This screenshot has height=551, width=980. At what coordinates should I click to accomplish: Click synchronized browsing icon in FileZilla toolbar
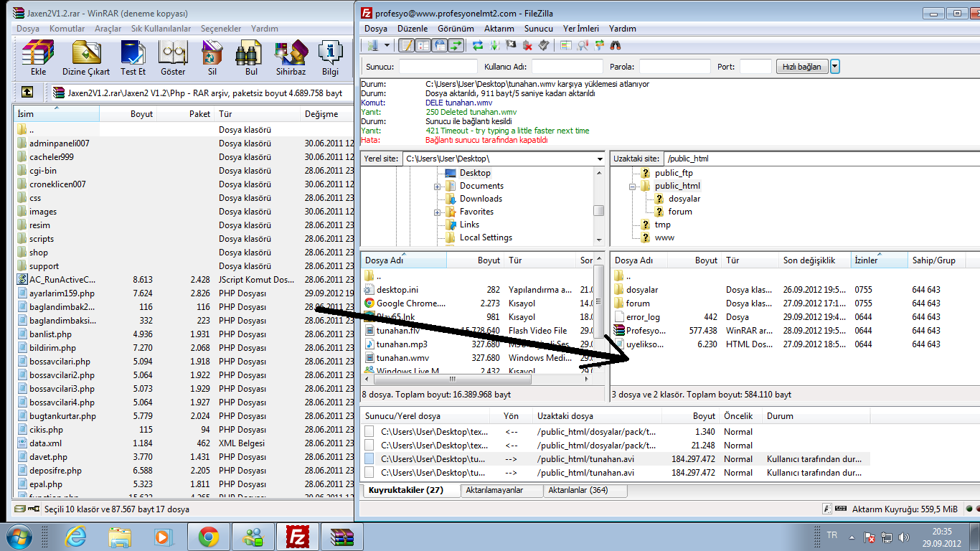coord(599,45)
